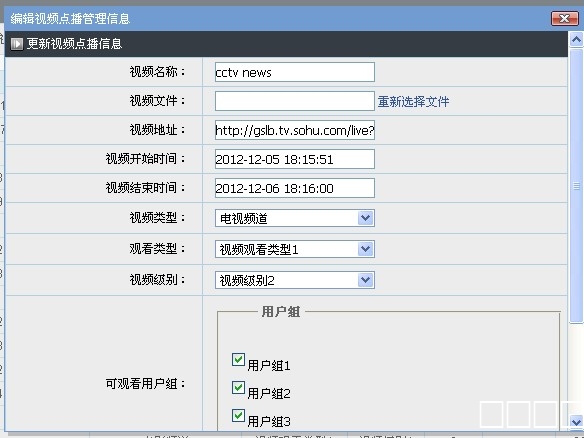This screenshot has width=584, height=438.
Task: Uncheck the 用户组1 checkbox
Action: coord(238,360)
